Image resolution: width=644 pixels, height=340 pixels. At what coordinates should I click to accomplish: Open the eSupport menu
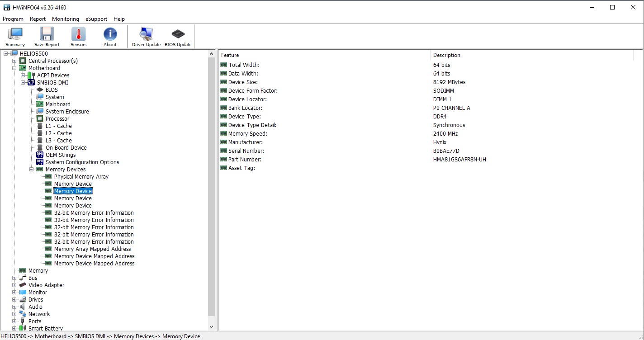pyautogui.click(x=96, y=19)
